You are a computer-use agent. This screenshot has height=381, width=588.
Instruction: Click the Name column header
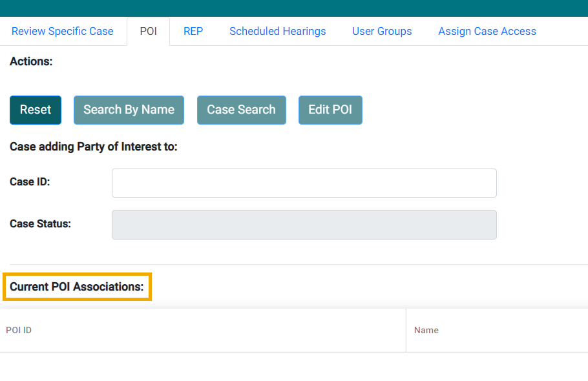click(x=426, y=330)
